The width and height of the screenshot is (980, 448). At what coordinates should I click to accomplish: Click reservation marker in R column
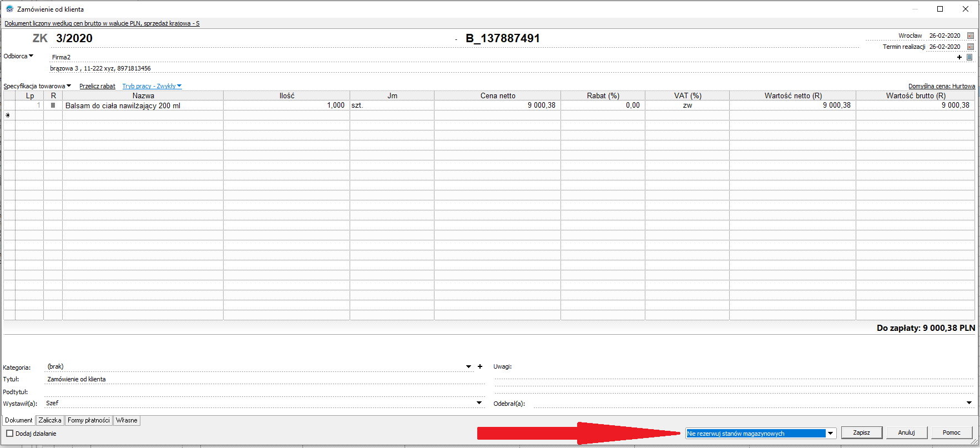tap(53, 105)
